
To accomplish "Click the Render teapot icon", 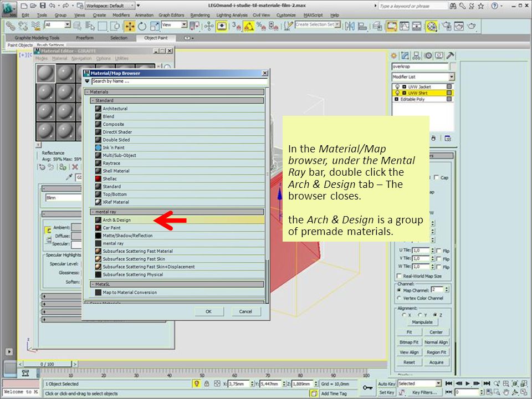I will (472, 26).
